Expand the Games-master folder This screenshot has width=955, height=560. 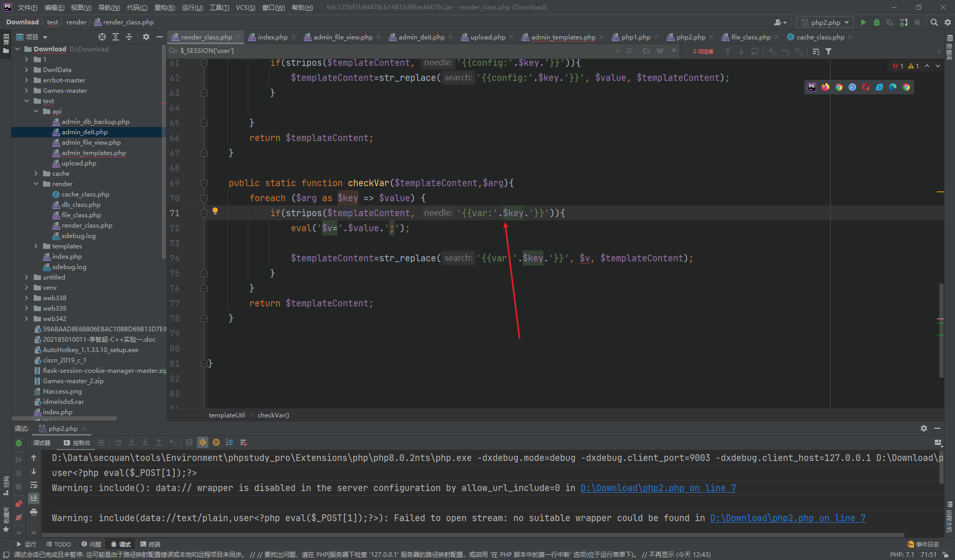tap(27, 91)
